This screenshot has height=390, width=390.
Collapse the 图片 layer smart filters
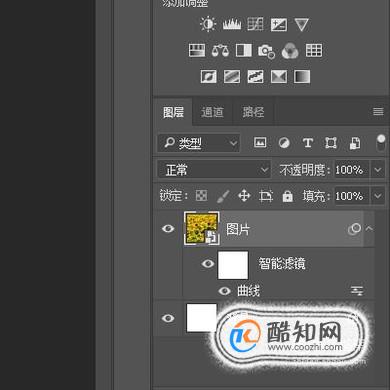[369, 229]
